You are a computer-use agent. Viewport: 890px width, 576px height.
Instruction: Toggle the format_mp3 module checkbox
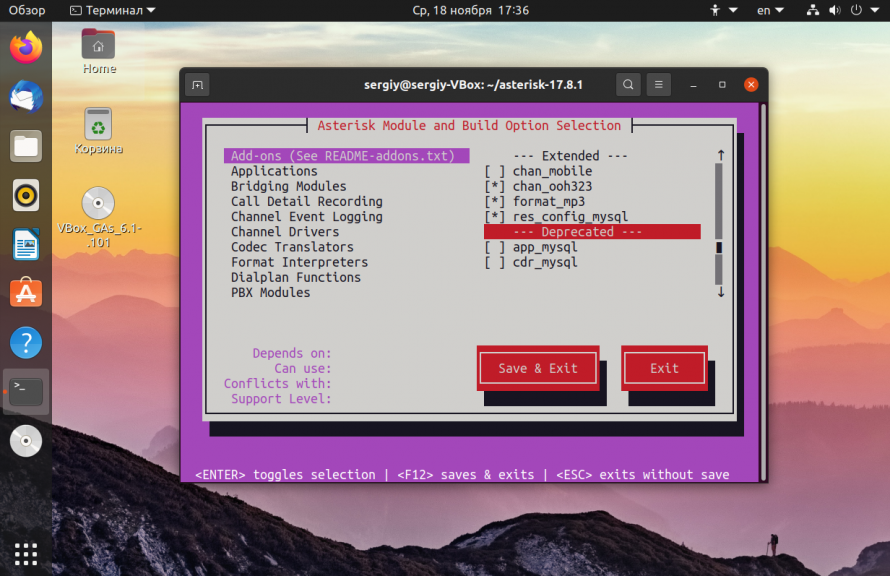(494, 201)
